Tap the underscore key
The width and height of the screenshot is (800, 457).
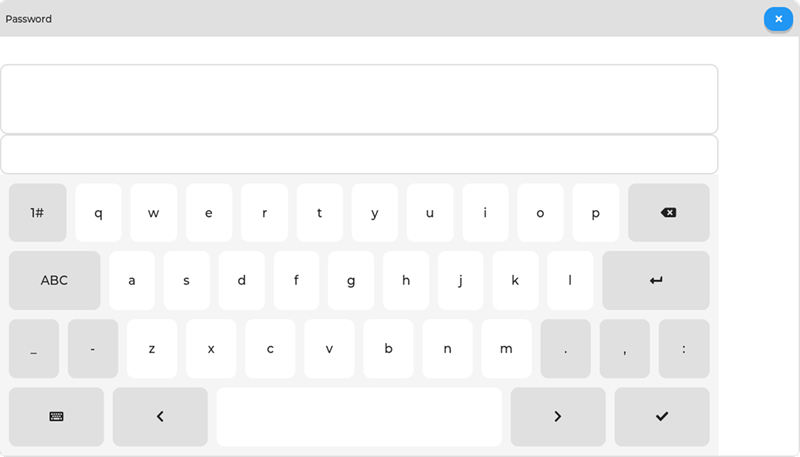(x=34, y=348)
